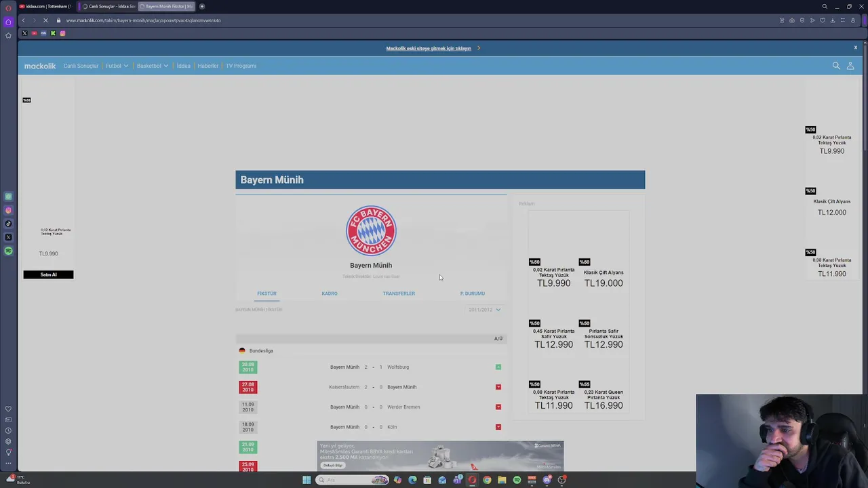The width and height of the screenshot is (868, 488).
Task: Click Mackolik site search magnifier icon
Action: tap(836, 66)
